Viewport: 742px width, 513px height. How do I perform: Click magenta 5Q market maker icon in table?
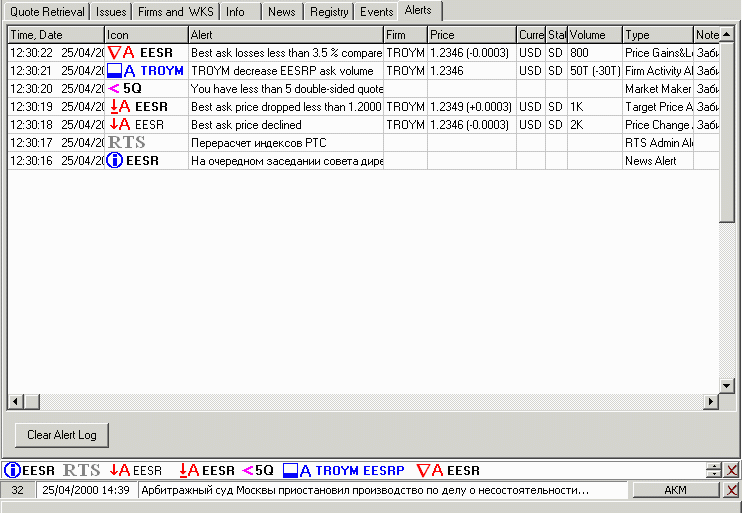[125, 88]
